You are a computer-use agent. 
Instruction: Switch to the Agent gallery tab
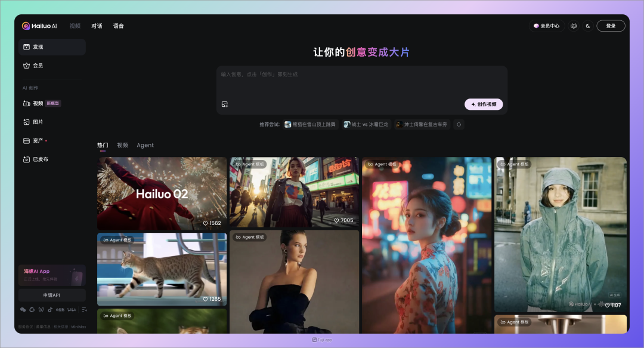click(x=145, y=145)
